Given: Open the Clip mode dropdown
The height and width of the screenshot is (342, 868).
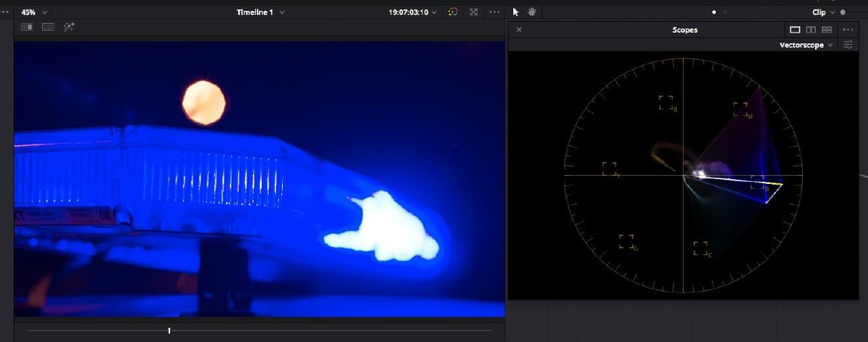Looking at the screenshot, I should click(x=823, y=12).
